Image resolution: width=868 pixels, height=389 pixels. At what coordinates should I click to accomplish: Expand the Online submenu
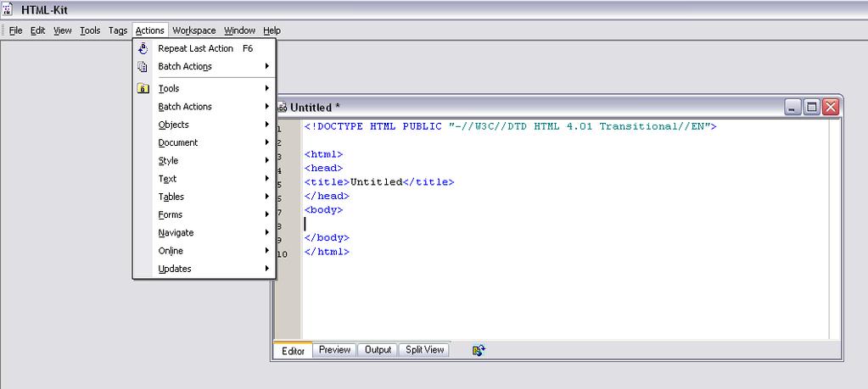[204, 251]
